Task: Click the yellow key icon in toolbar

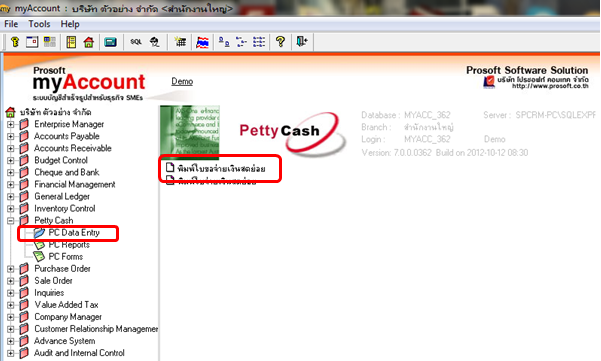Action: [15, 42]
